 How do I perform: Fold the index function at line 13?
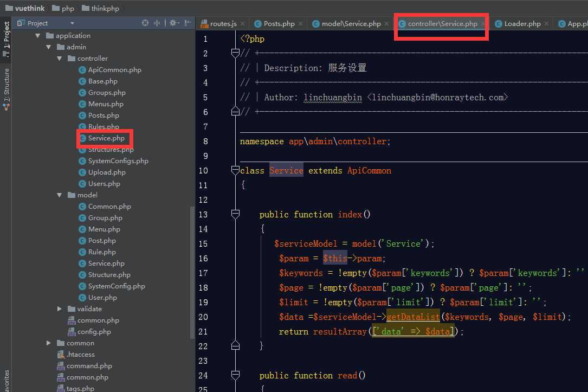coord(235,214)
